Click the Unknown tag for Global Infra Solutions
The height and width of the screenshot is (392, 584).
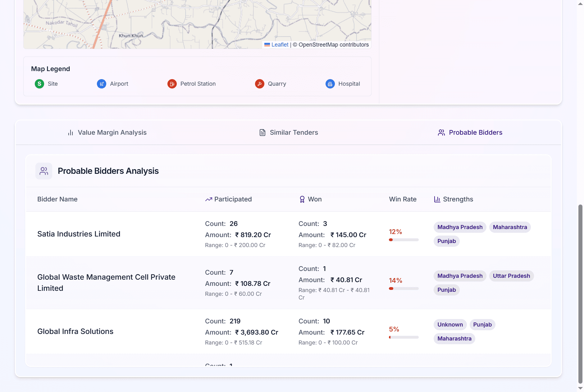(450, 325)
